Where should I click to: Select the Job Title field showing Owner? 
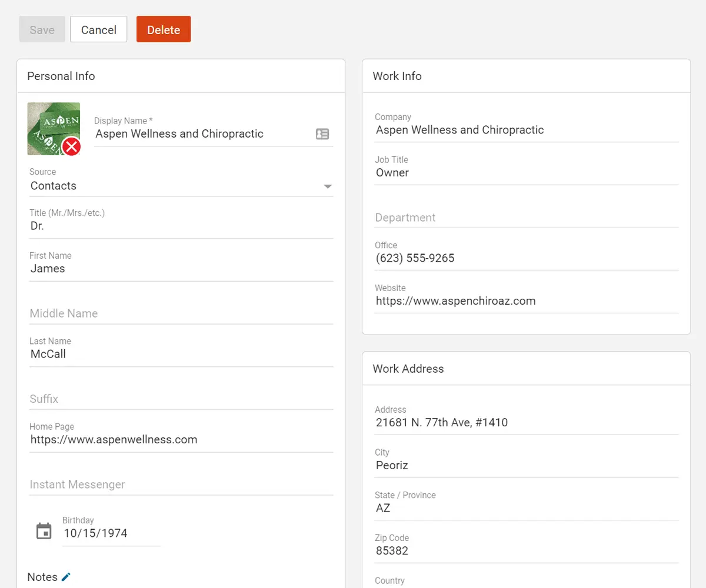pos(527,173)
